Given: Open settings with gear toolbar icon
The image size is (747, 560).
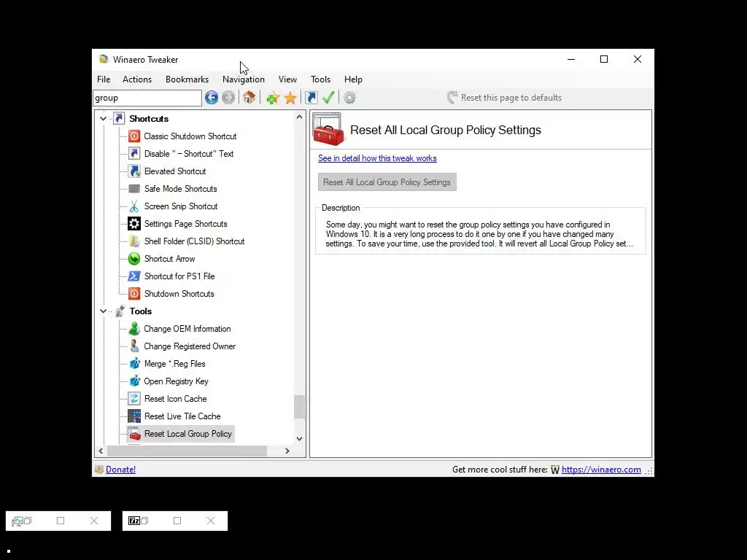Looking at the screenshot, I should coord(349,98).
